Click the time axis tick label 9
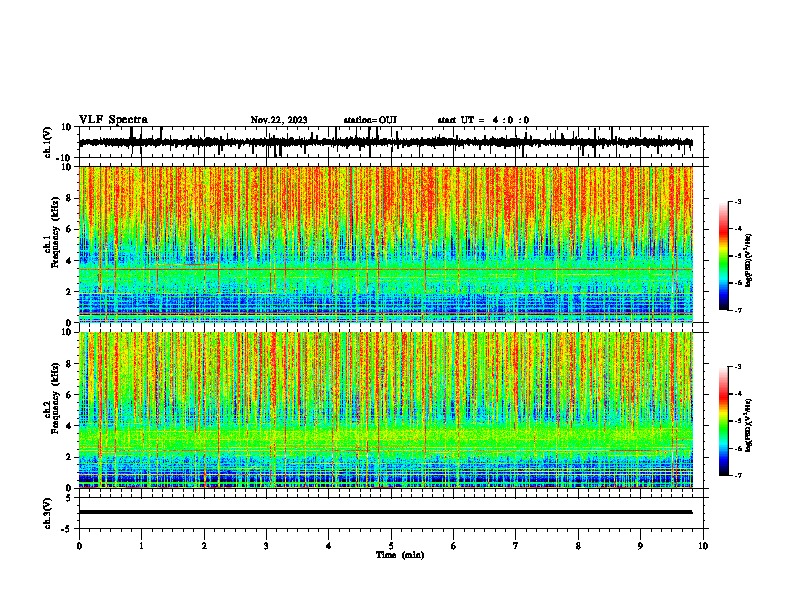This screenshot has width=792, height=612. 640,546
